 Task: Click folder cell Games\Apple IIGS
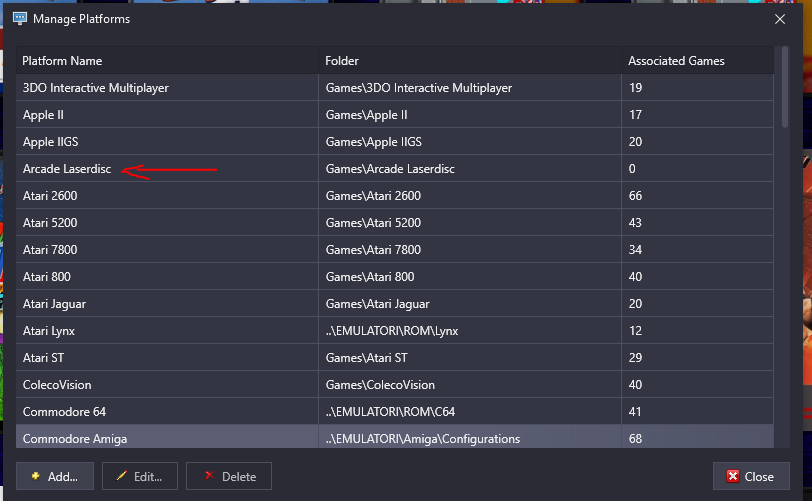(x=470, y=141)
